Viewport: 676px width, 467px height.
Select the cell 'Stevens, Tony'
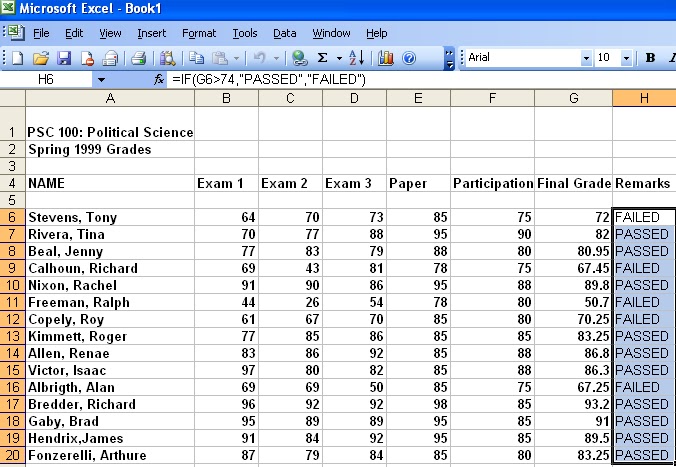tap(110, 217)
